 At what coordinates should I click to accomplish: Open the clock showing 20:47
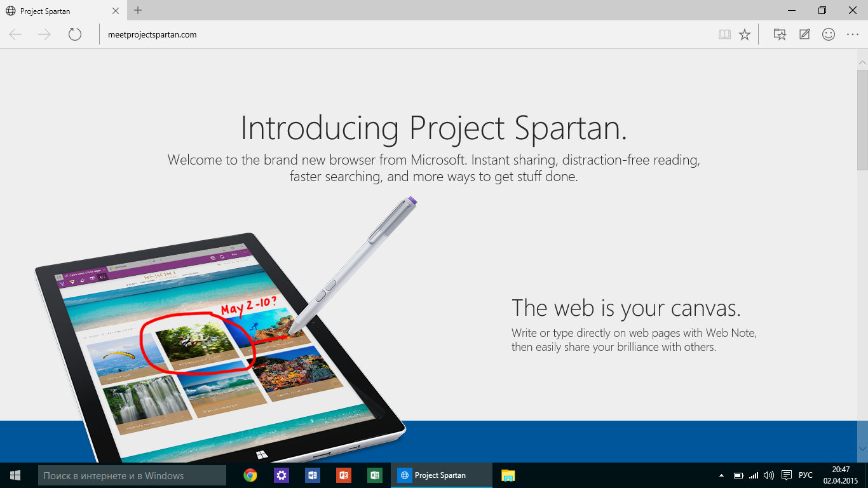click(840, 475)
